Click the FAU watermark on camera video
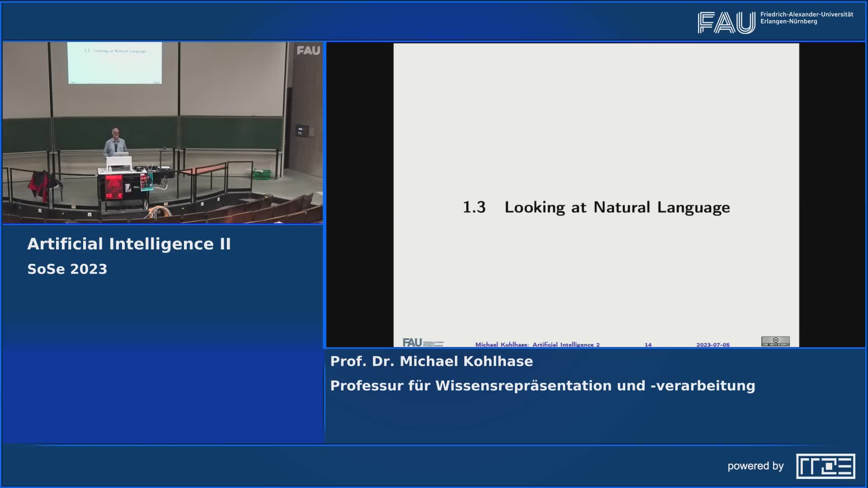 click(308, 51)
